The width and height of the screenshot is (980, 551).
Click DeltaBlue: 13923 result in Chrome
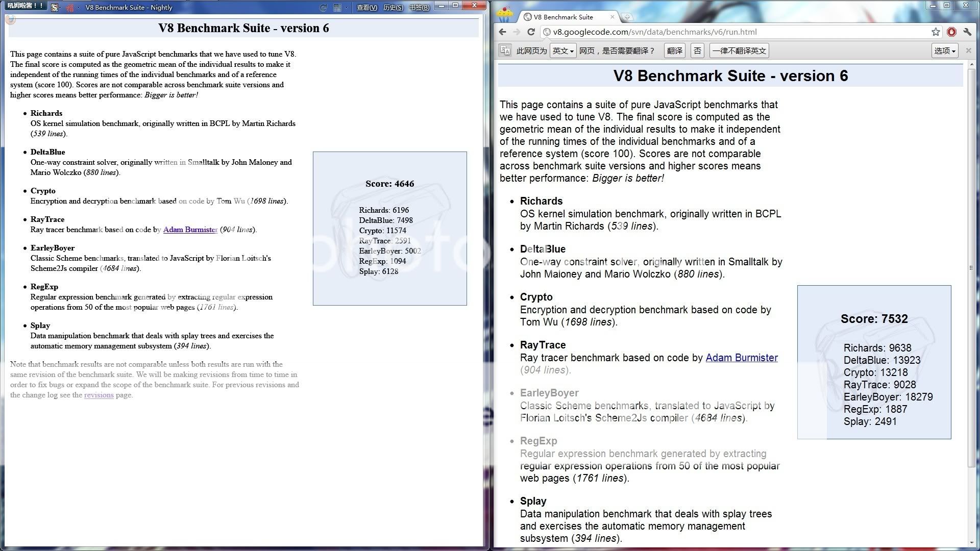(882, 360)
